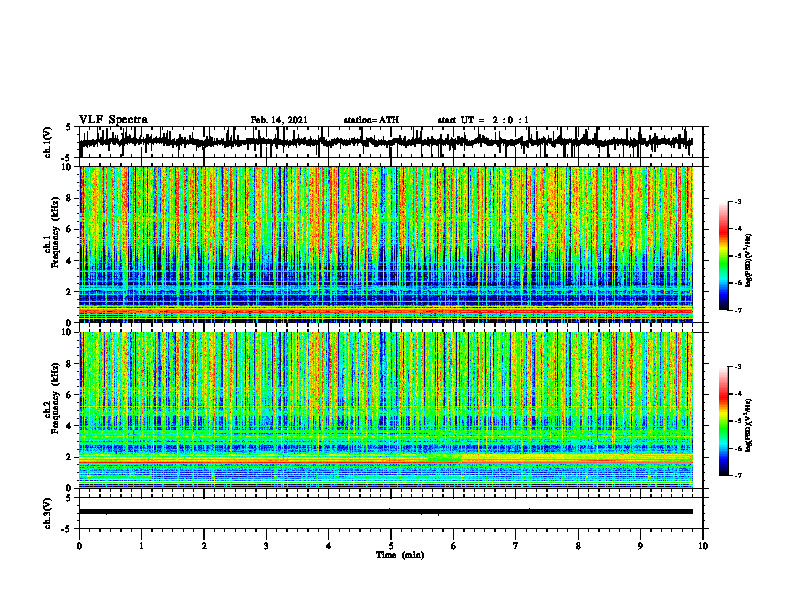This screenshot has width=792, height=612.
Task: Click time axis tick label "6"
Action: pos(454,546)
